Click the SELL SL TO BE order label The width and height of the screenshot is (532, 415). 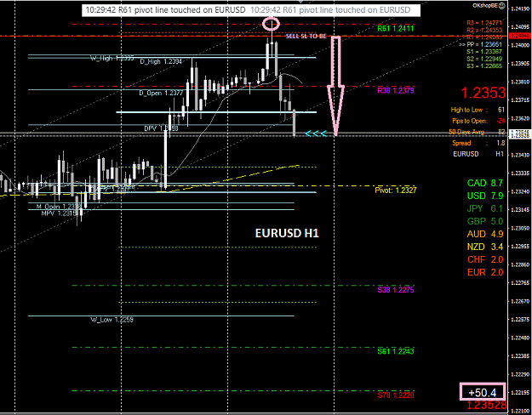306,36
